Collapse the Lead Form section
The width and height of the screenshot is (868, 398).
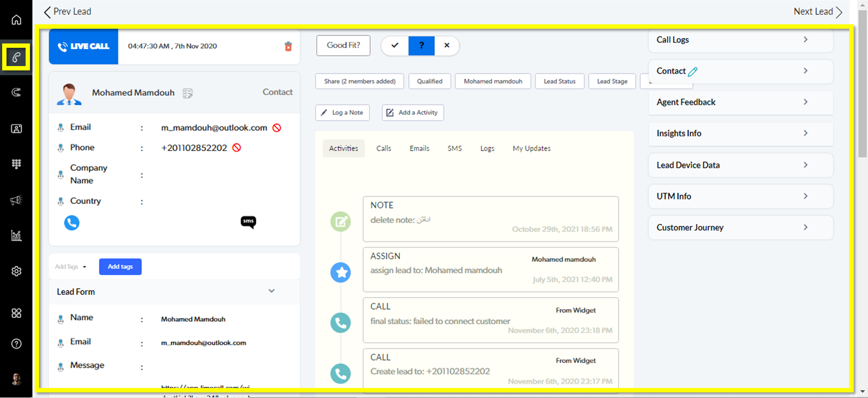click(x=271, y=291)
